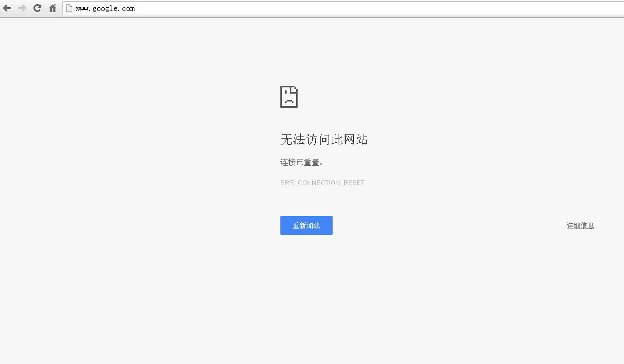Select the ERR_CONNECTION_RESET error code text
This screenshot has width=624, height=364.
322,183
